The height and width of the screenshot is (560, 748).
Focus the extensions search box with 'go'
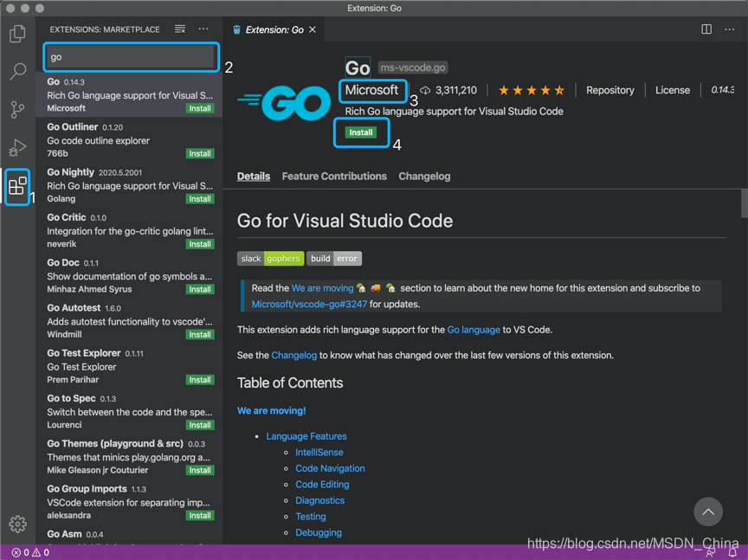[132, 57]
